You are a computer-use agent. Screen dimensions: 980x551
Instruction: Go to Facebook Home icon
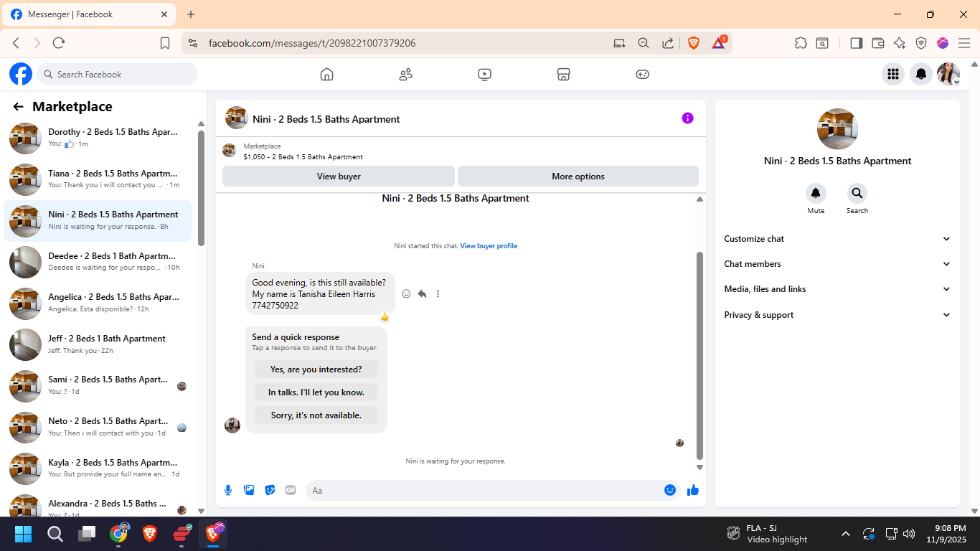coord(326,74)
